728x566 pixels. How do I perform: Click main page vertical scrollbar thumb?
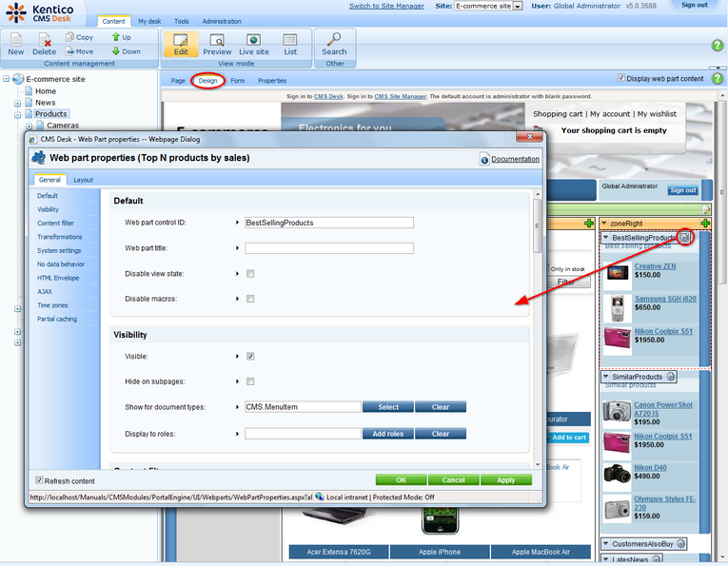tap(723, 191)
